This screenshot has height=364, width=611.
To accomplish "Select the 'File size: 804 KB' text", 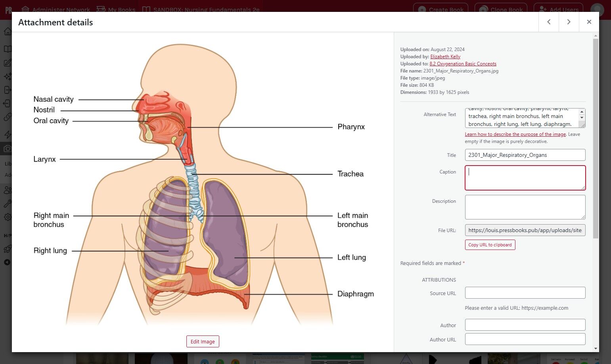I will point(417,85).
